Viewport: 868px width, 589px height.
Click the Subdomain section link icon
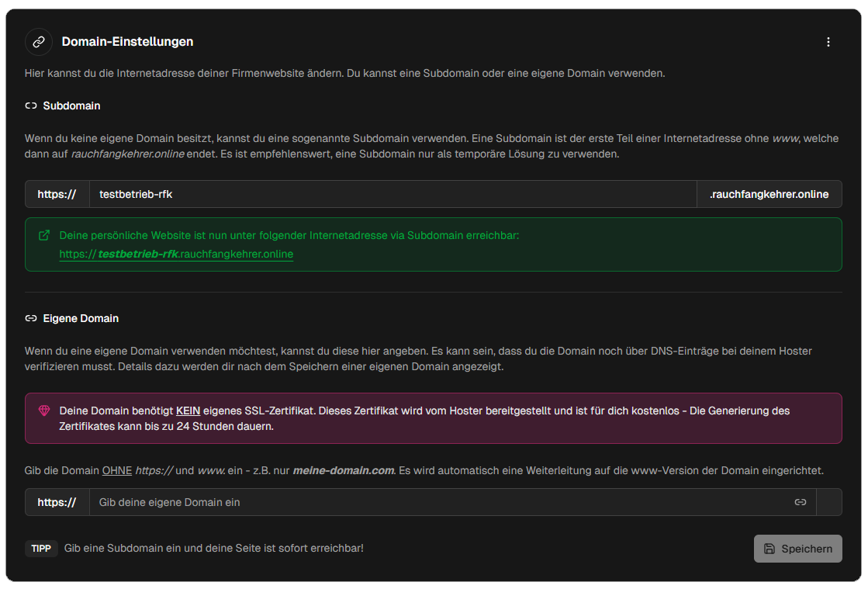click(x=29, y=106)
